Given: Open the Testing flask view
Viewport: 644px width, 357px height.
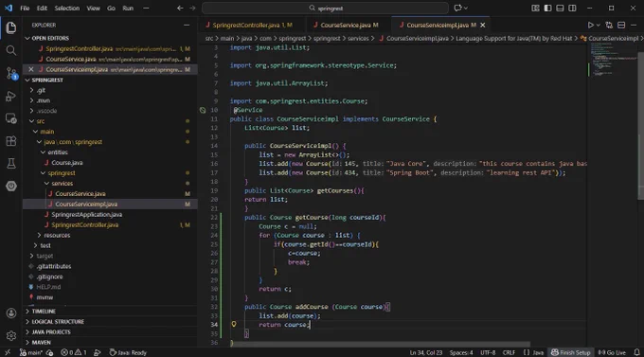Looking at the screenshot, I should coord(11,164).
